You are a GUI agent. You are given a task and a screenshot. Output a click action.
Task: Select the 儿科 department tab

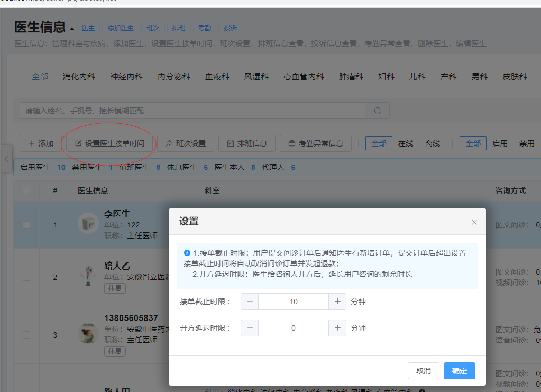point(417,77)
